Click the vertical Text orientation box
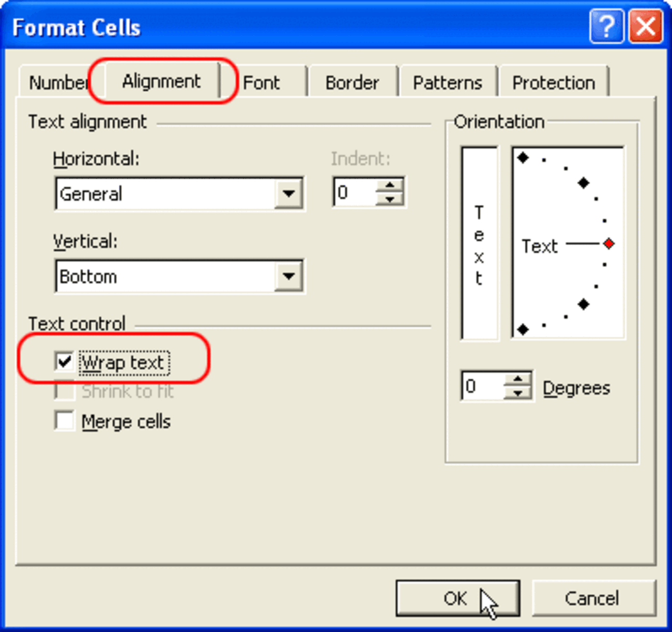Viewport: 672px width, 632px height. pos(479,243)
